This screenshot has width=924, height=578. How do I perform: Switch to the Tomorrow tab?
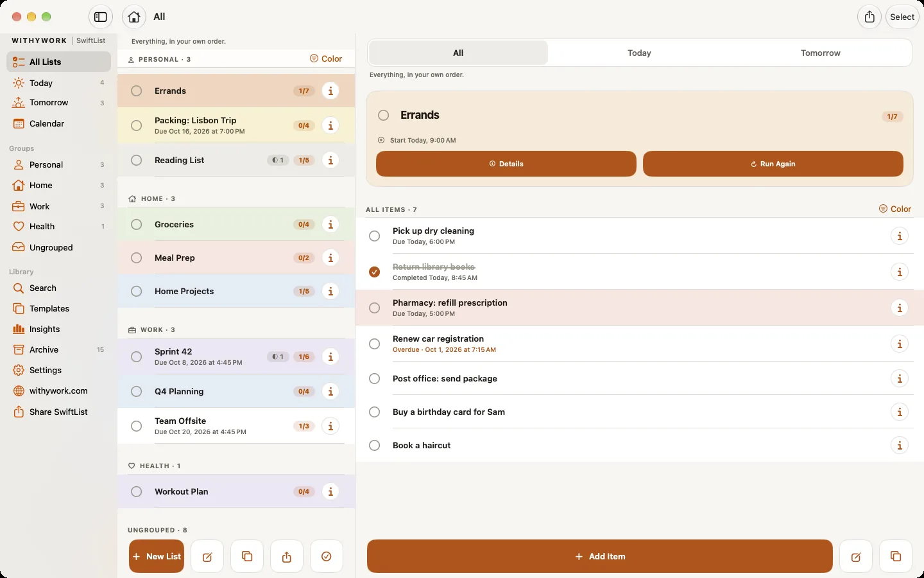(x=821, y=53)
